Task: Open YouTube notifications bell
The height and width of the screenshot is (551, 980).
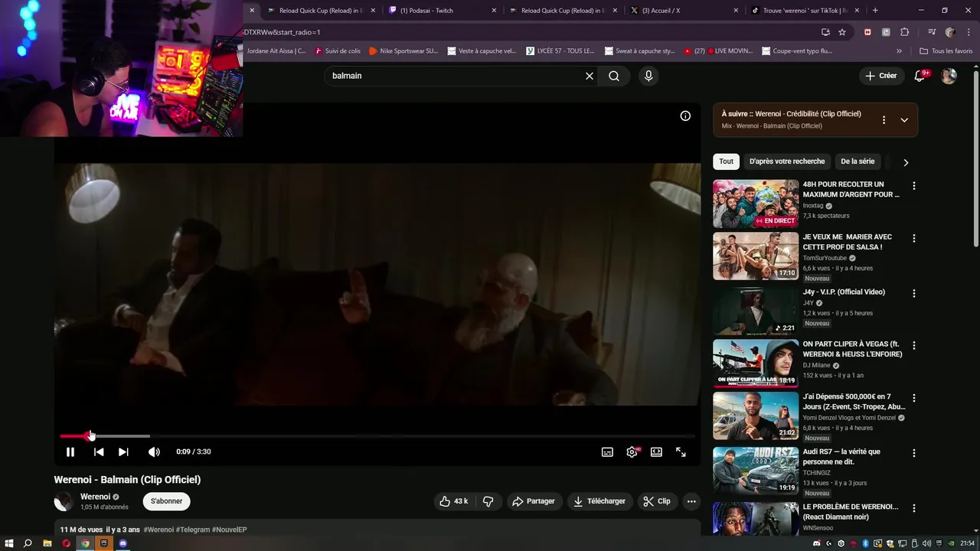Action: click(920, 76)
